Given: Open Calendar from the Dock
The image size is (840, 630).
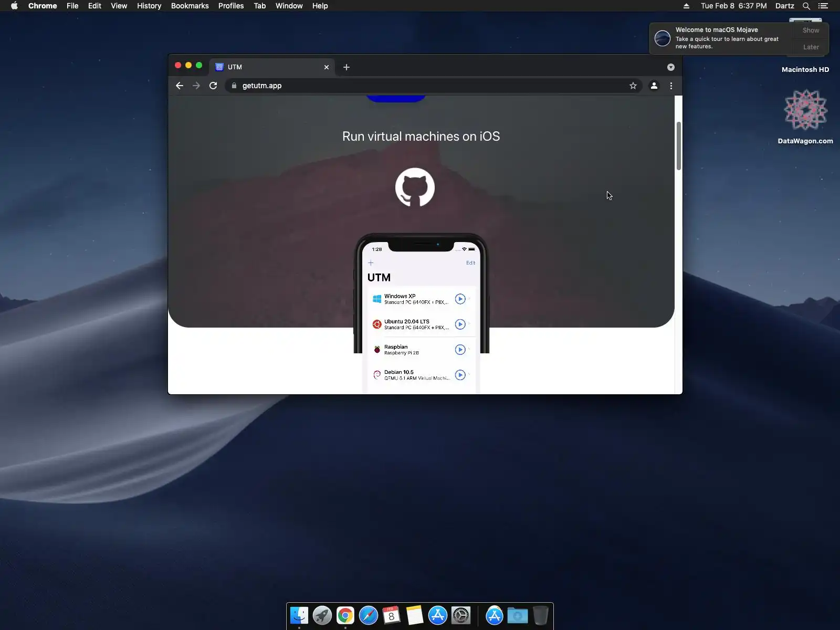Looking at the screenshot, I should (392, 615).
